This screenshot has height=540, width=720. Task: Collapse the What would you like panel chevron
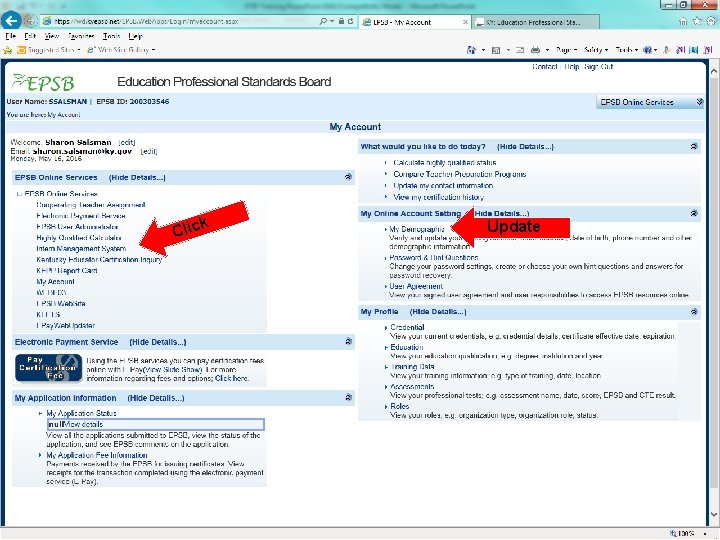(694, 146)
